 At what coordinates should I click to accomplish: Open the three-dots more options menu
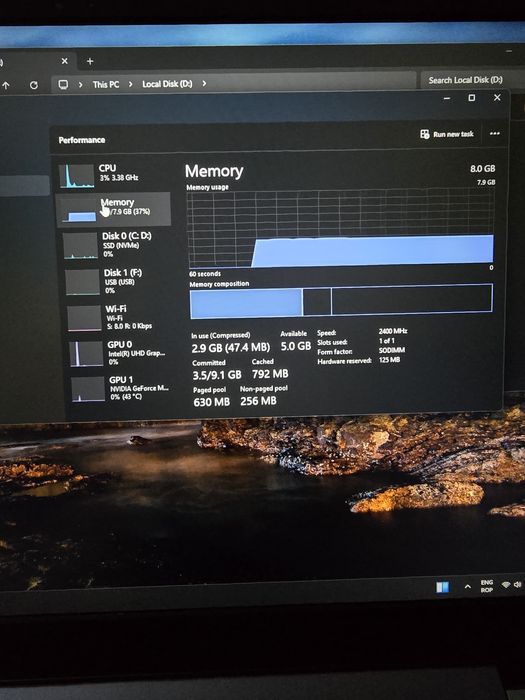pyautogui.click(x=495, y=133)
